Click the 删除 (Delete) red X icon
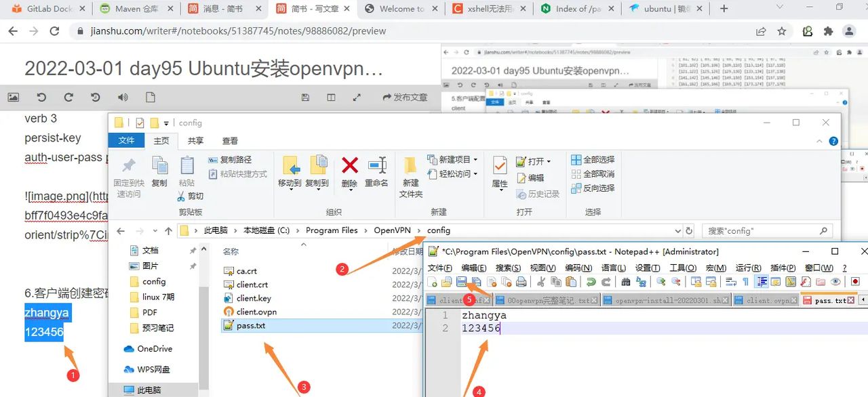The width and height of the screenshot is (868, 397). 350,166
